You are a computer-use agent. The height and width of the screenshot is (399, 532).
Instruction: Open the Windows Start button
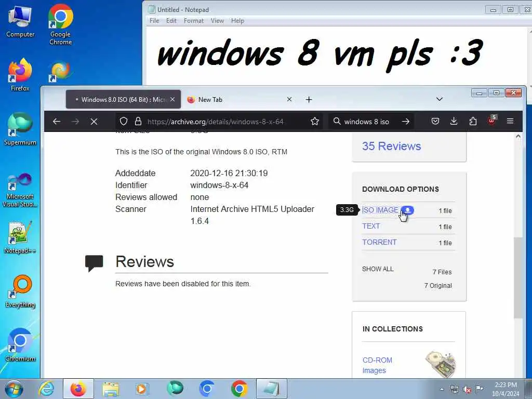[14, 389]
